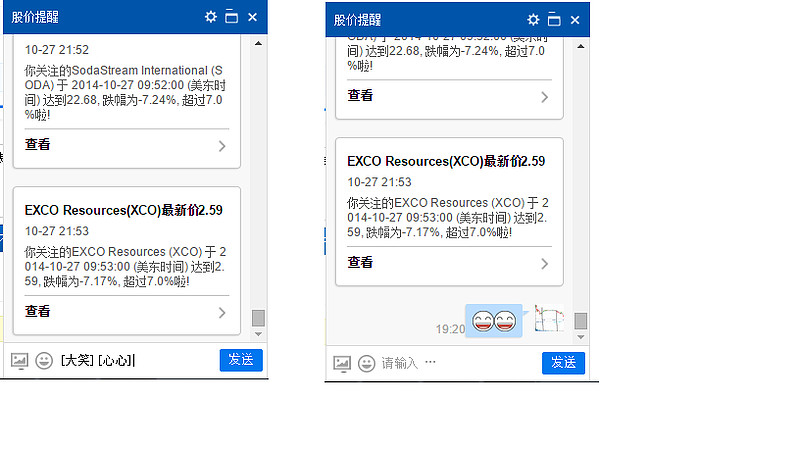Click scroll up arrow in left window
Image resolution: width=800 pixels, height=451 pixels.
point(258,43)
